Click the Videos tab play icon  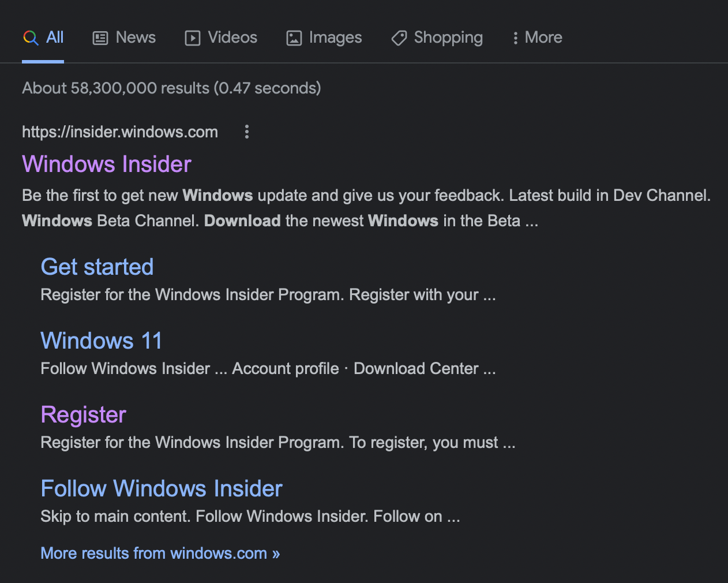[192, 38]
